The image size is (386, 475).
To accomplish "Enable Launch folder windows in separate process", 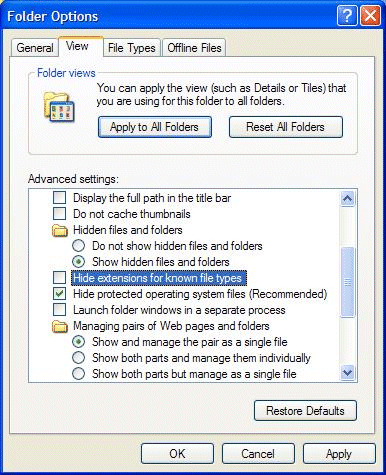I will [59, 310].
